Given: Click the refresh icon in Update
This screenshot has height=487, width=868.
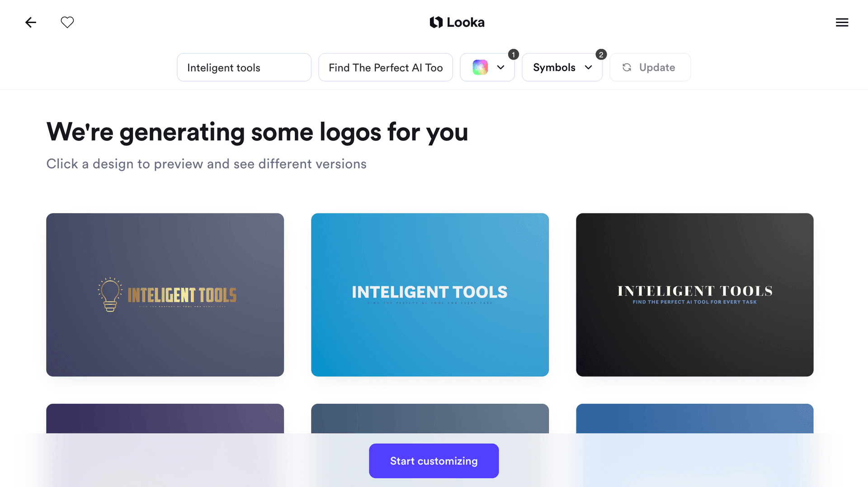Looking at the screenshot, I should click(627, 67).
